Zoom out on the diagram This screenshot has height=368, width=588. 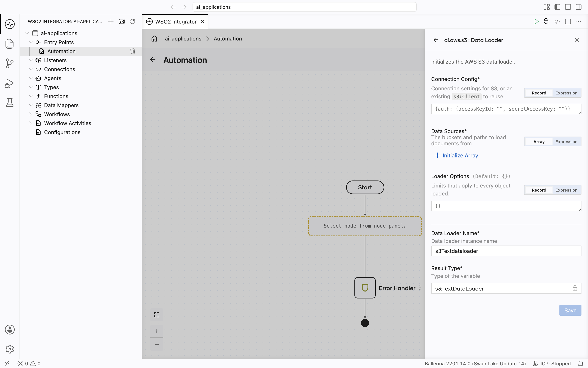(x=157, y=344)
